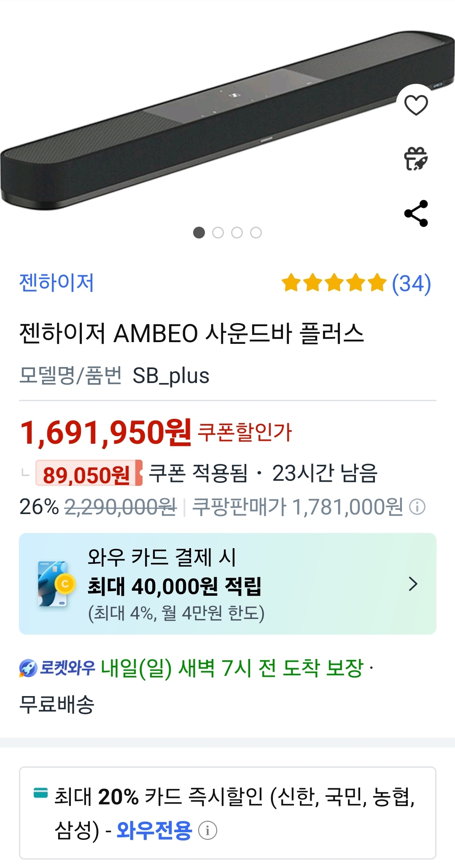
Task: Select the second image page dot
Action: [218, 233]
